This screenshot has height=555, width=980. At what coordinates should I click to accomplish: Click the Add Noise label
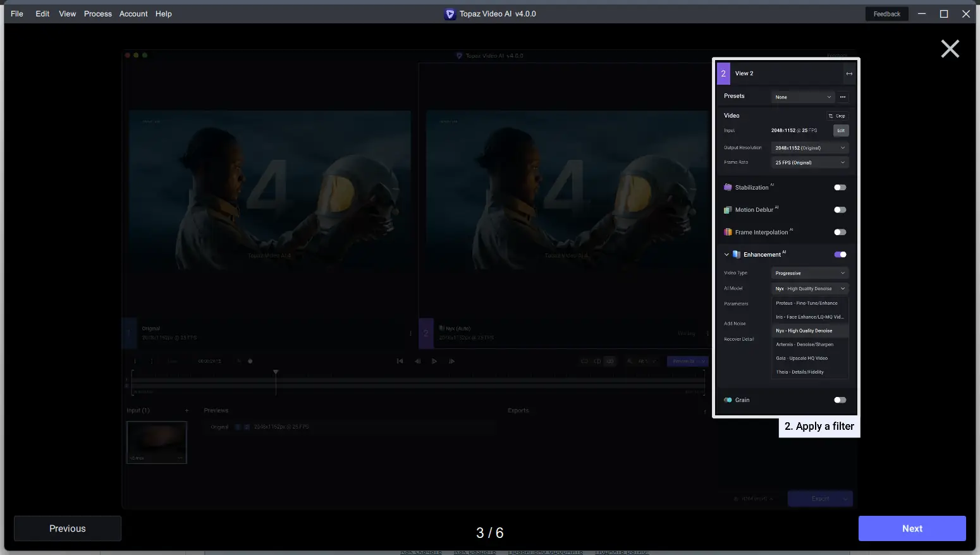pyautogui.click(x=735, y=324)
